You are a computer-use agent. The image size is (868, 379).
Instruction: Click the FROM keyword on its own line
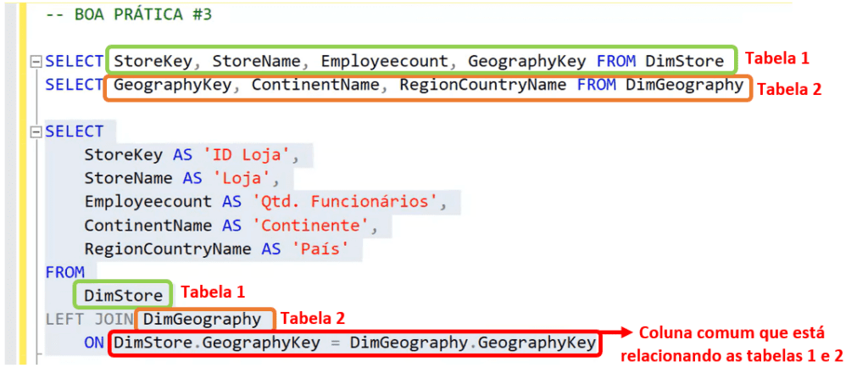(64, 272)
